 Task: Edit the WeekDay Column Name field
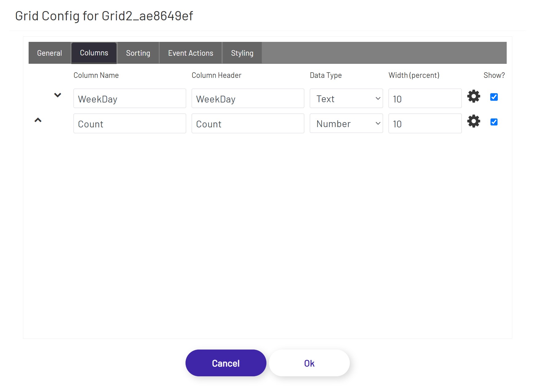130,98
